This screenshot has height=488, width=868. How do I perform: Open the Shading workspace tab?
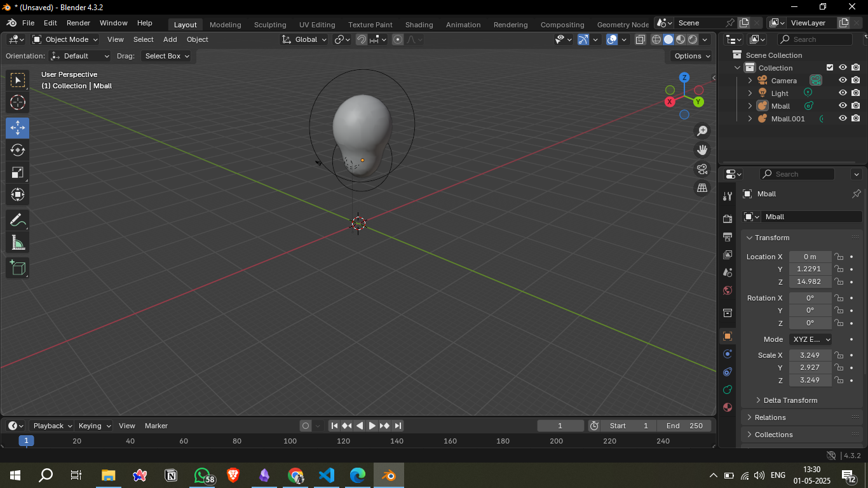click(x=419, y=25)
